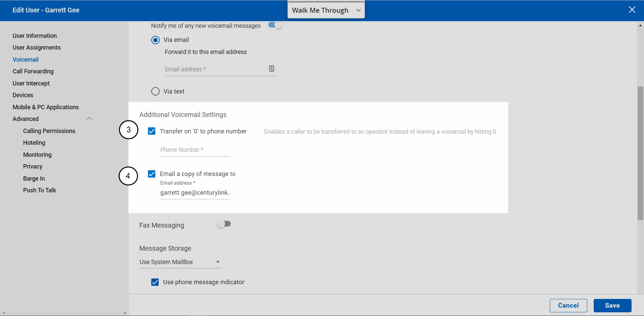
Task: Click the step 3 circle marker
Action: (128, 130)
